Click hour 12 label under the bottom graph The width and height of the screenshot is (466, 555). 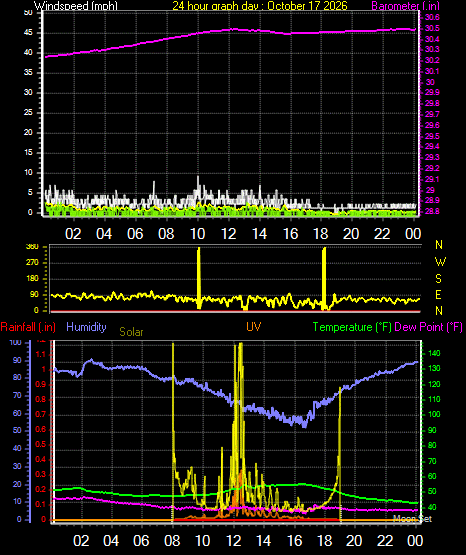tap(234, 541)
